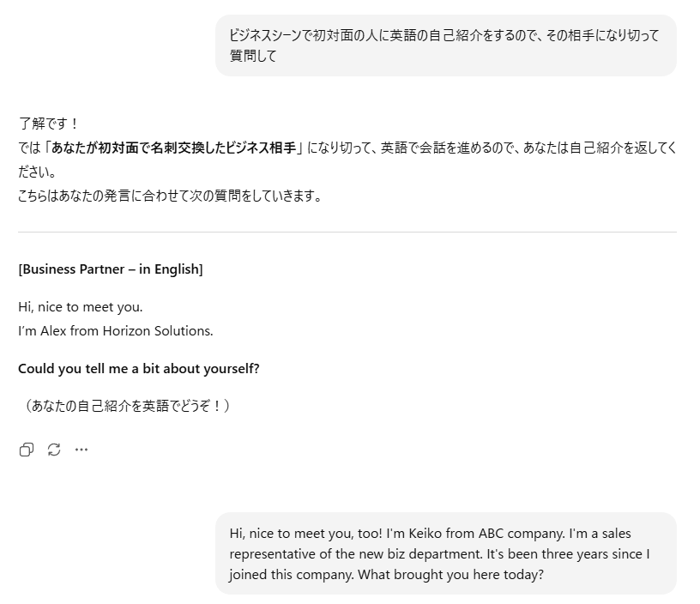Click "I'm Alex from Horizon Solutions." text
Image resolution: width=700 pixels, height=604 pixels.
pyautogui.click(x=116, y=330)
